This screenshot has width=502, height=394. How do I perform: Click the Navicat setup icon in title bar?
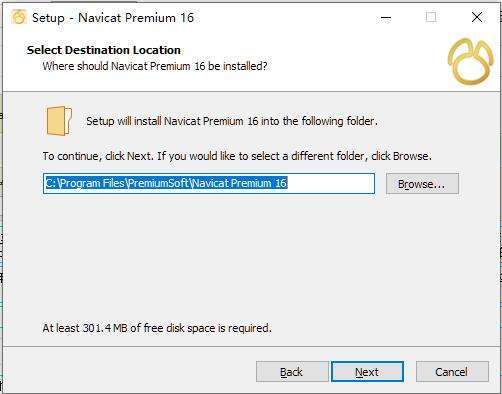(x=19, y=17)
